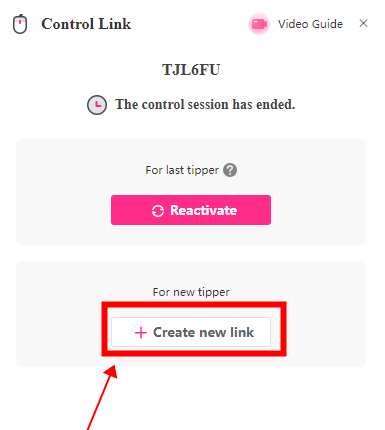Close the Control Link panel

point(363,23)
